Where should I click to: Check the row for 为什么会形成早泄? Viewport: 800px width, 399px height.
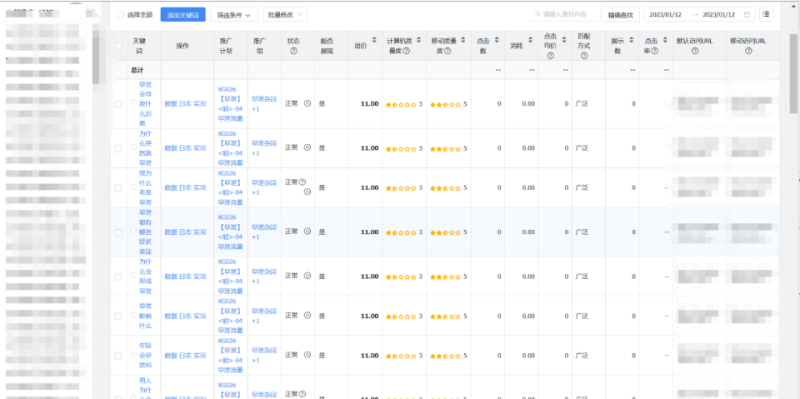(118, 277)
